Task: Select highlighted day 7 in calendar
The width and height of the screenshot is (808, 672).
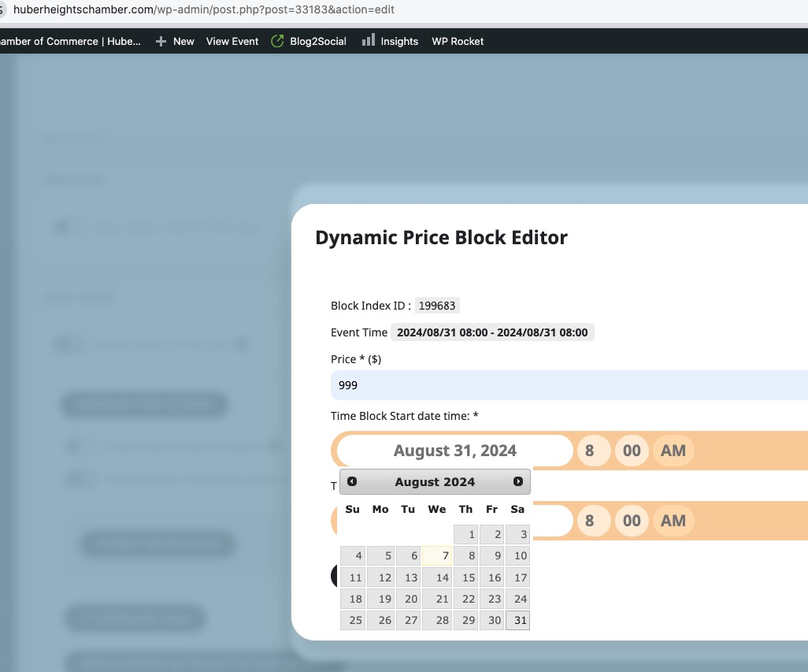Action: 437,555
